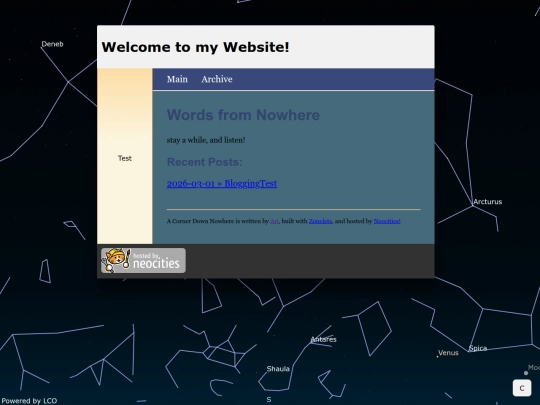Select the Antares star label

(323, 339)
